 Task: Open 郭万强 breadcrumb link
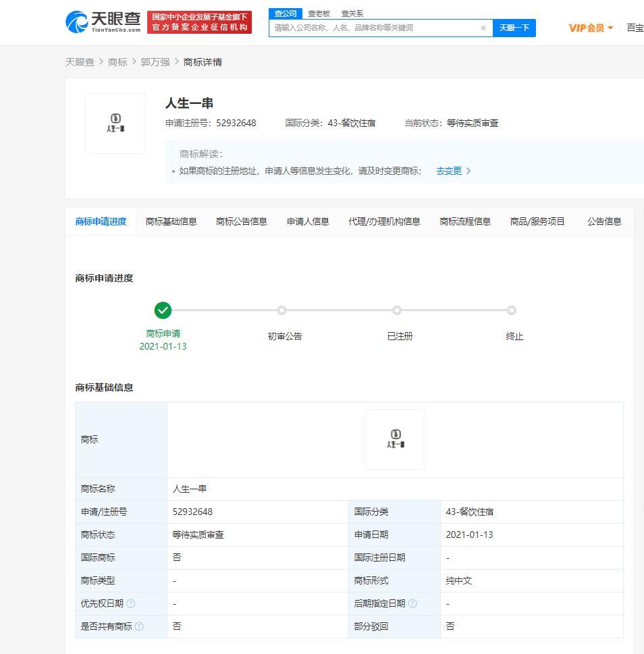click(x=155, y=62)
